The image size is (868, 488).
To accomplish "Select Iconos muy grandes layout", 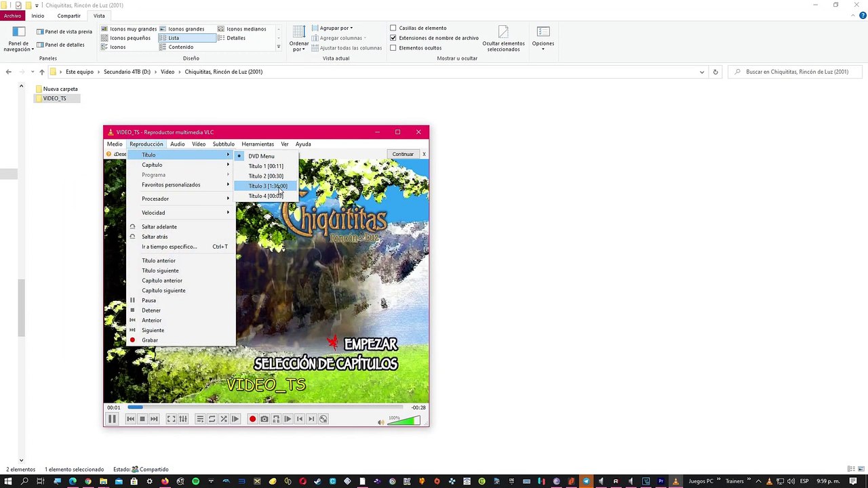I will coord(129,29).
